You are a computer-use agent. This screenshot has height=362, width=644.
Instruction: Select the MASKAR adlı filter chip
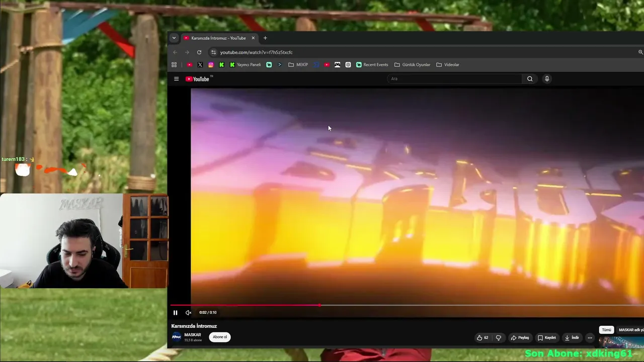tap(630, 330)
